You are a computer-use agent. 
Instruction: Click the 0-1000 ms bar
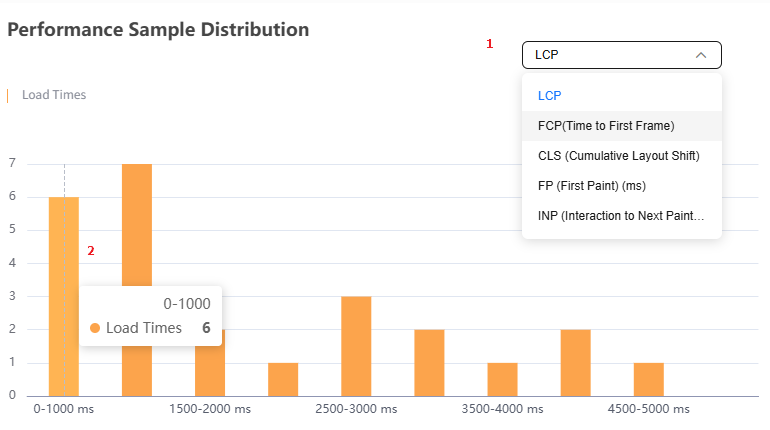tap(64, 250)
